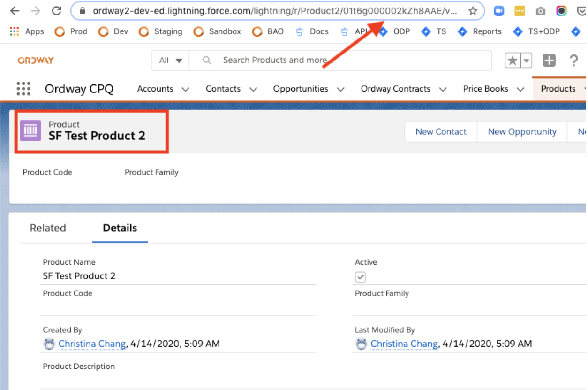This screenshot has height=390, width=588.
Task: Open the Ordway Contracts tab
Action: tap(395, 89)
